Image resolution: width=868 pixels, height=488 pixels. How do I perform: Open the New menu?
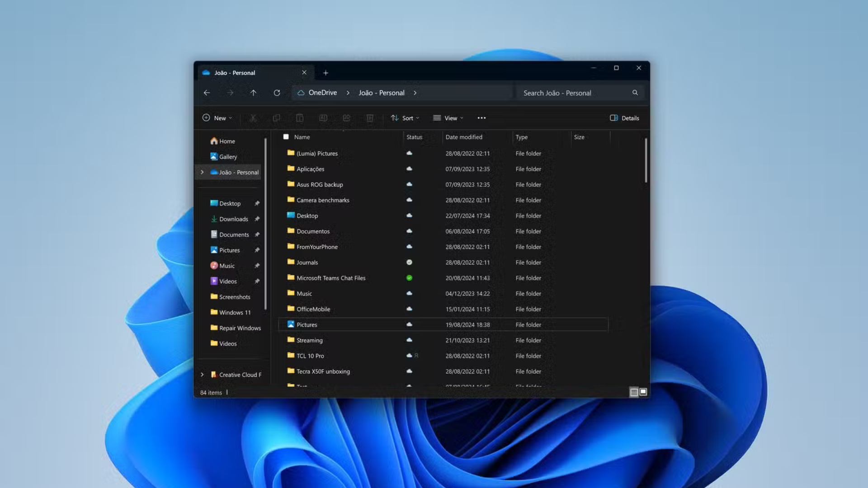[x=217, y=118]
